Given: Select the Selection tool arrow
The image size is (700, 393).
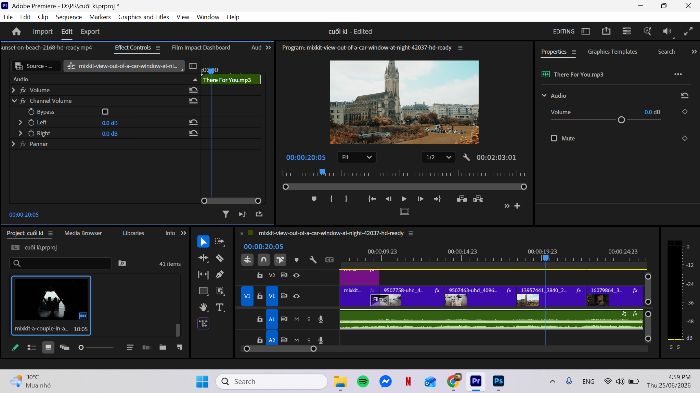Looking at the screenshot, I should tap(203, 242).
